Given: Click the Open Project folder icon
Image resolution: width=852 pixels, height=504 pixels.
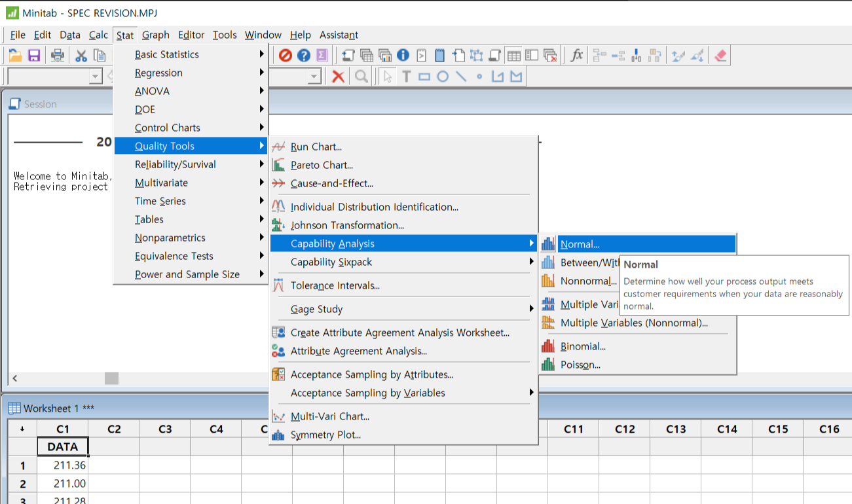Looking at the screenshot, I should [x=15, y=56].
